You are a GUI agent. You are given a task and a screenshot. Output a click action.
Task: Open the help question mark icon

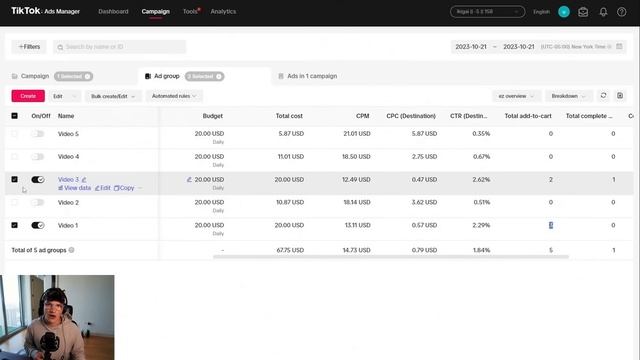621,12
